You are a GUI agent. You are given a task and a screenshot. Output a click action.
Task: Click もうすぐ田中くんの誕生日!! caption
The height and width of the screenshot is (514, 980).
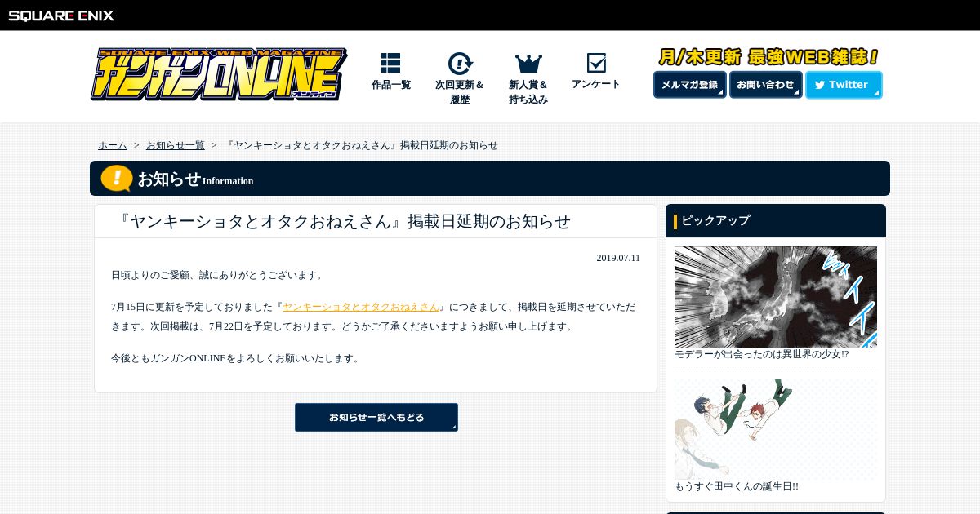click(737, 486)
